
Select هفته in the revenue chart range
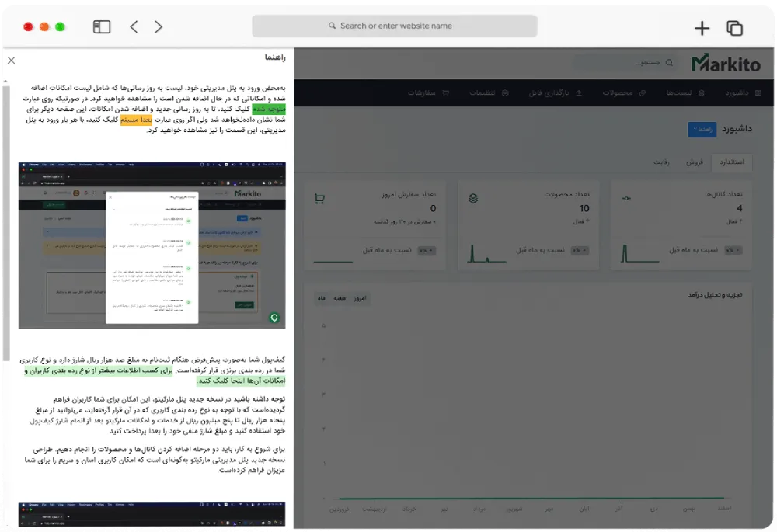point(340,298)
